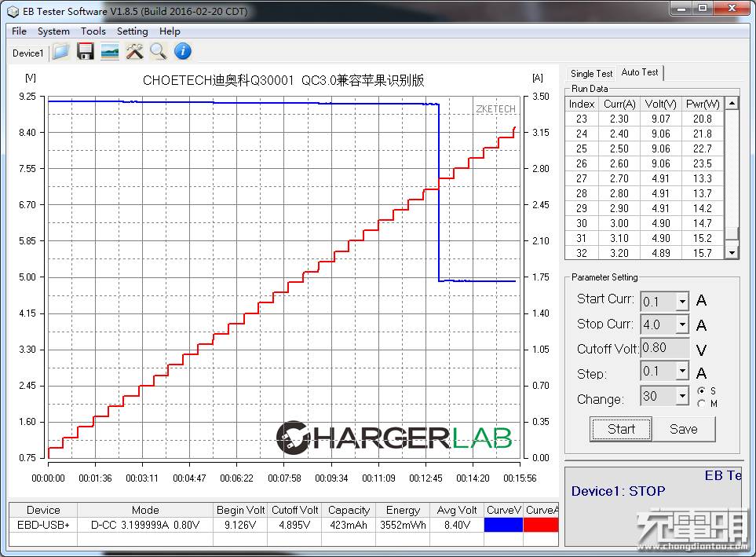Open the Help menu
Screen dimensions: 756x557
(170, 31)
